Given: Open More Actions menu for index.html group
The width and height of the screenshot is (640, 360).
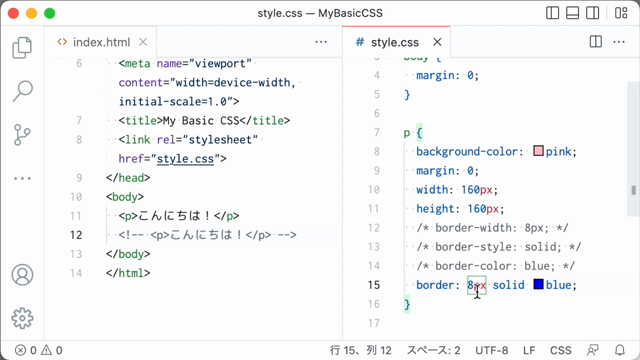Looking at the screenshot, I should pos(321,42).
